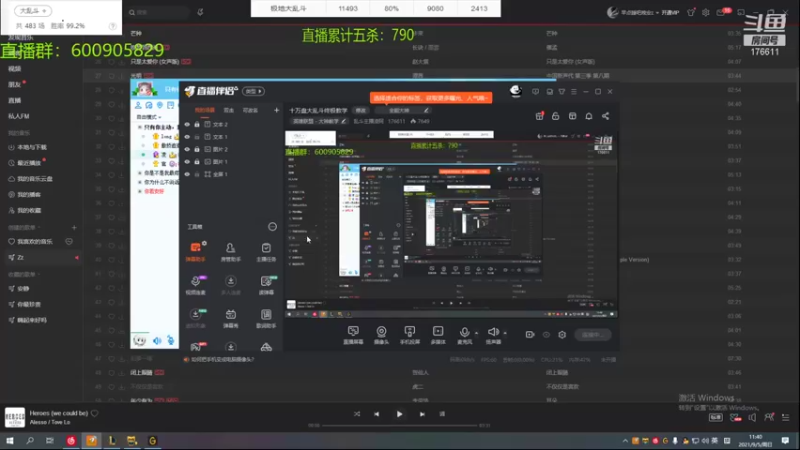Open 我的音乐云盘 in music sidebar
Image resolution: width=800 pixels, height=450 pixels.
click(x=31, y=179)
